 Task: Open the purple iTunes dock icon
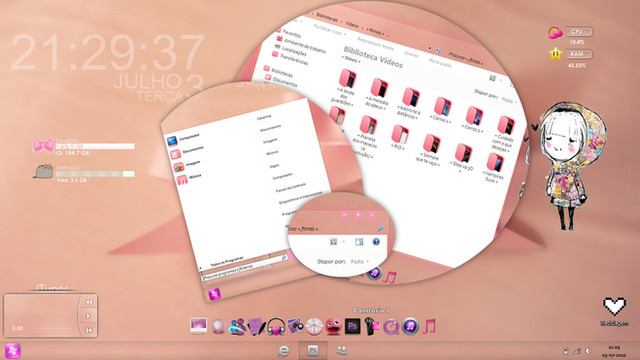point(410,327)
